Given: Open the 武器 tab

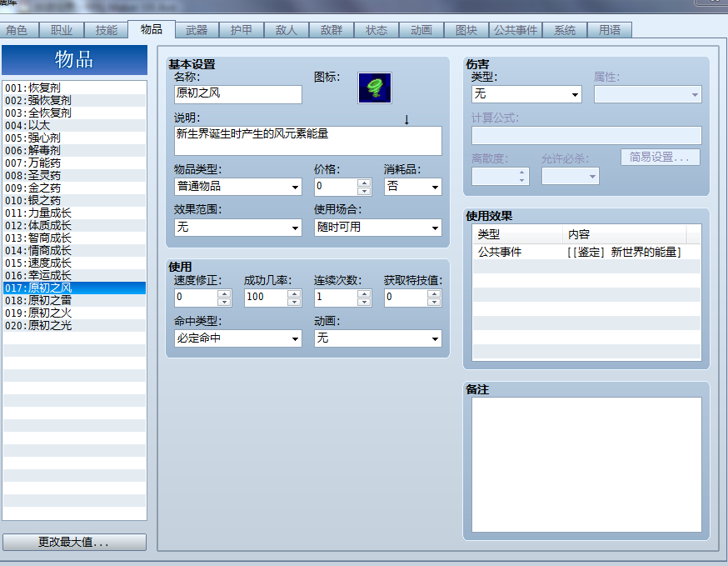Looking at the screenshot, I should (x=197, y=30).
